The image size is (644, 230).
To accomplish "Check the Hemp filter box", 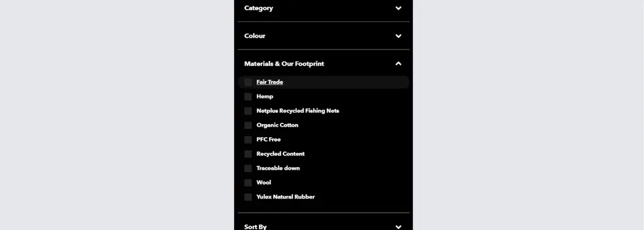I will pos(248,96).
